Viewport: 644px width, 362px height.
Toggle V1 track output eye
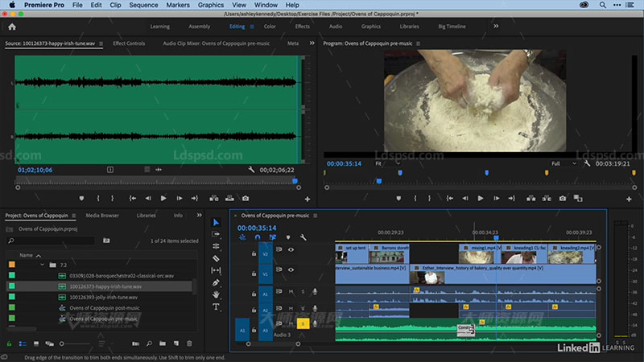pyautogui.click(x=291, y=269)
